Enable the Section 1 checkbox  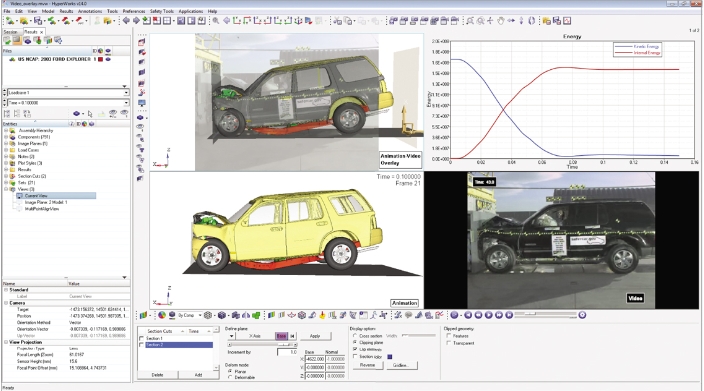[142, 338]
